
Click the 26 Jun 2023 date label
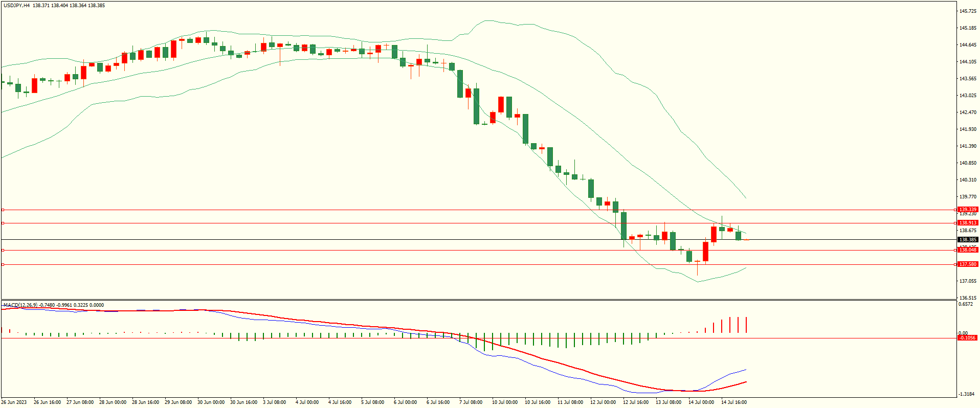coord(14,402)
